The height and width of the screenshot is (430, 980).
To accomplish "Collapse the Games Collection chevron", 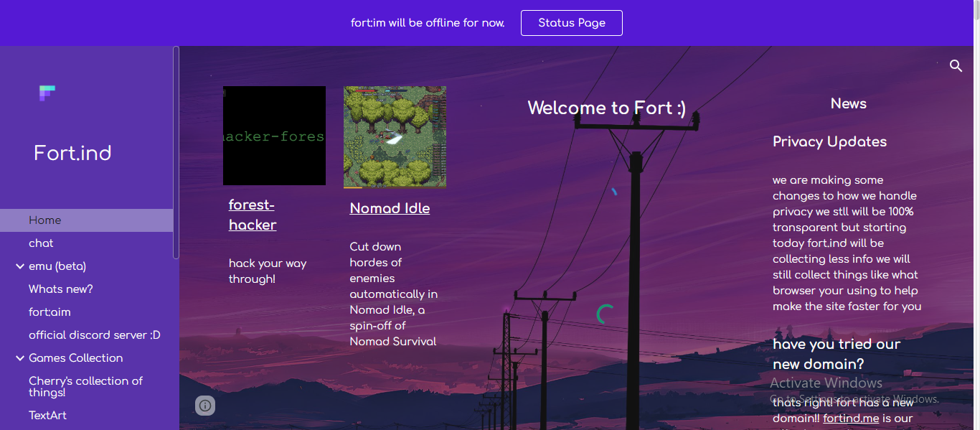I will [19, 358].
